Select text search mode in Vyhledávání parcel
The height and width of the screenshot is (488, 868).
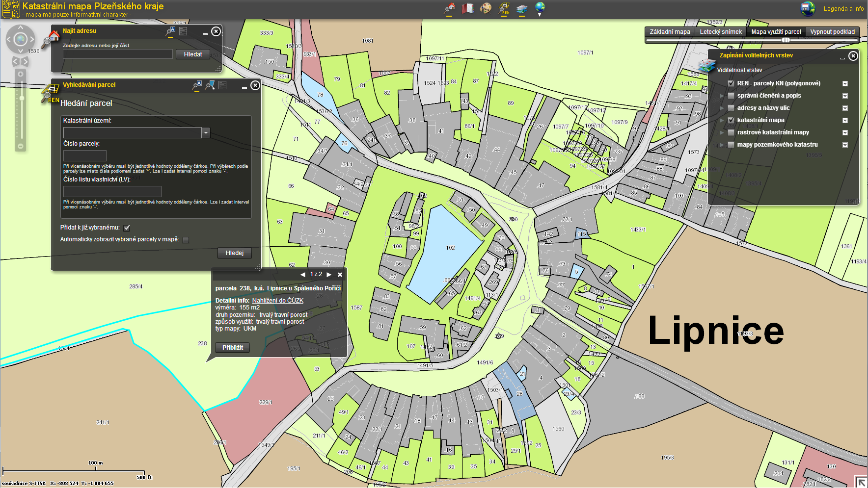pos(197,85)
